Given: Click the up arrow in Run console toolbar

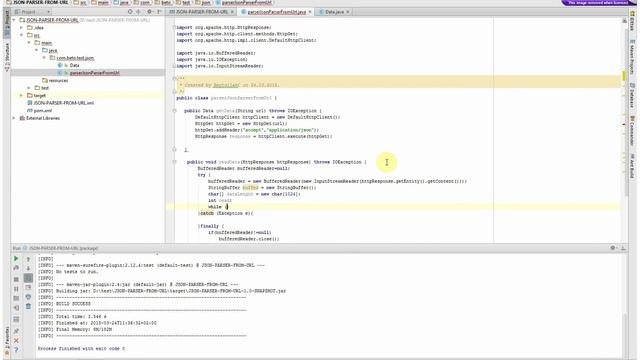Looking at the screenshot, I should 28,259.
